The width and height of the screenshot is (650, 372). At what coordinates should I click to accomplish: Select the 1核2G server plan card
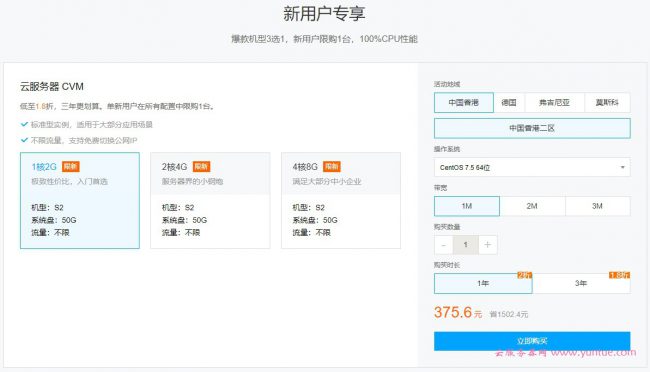[x=80, y=200]
